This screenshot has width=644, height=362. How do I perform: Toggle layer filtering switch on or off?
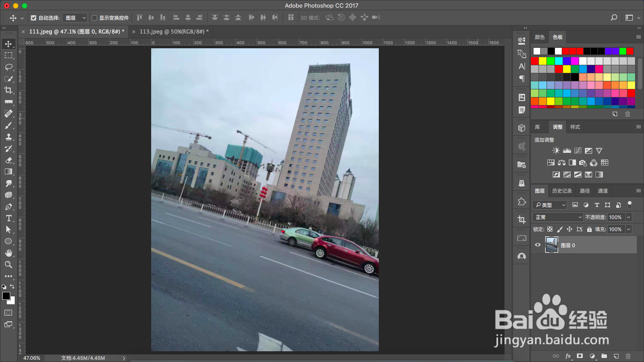(630, 205)
